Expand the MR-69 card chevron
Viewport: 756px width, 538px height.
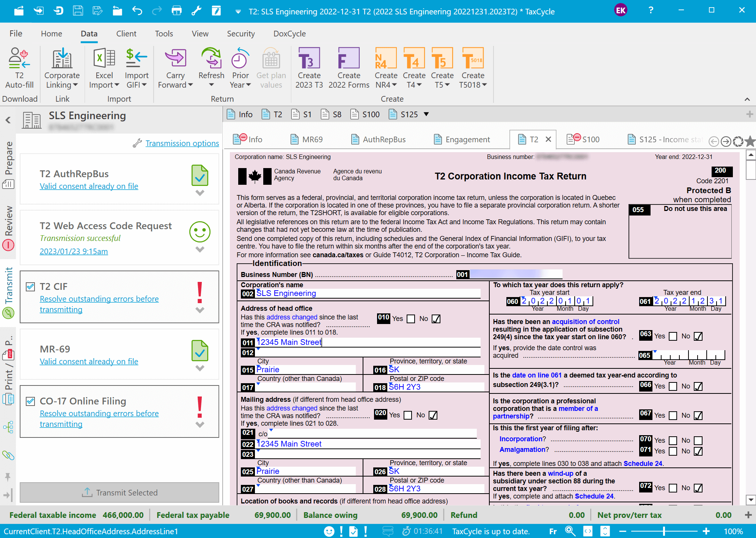(200, 368)
